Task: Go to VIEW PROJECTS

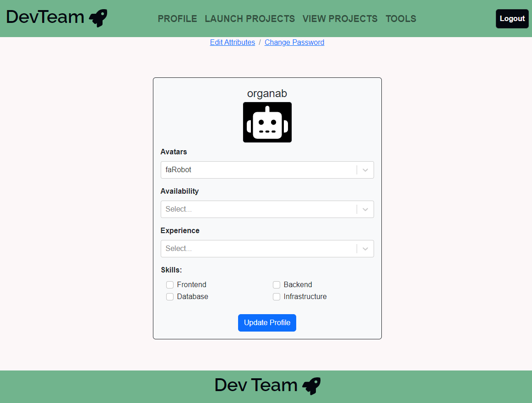Action: pyautogui.click(x=340, y=19)
